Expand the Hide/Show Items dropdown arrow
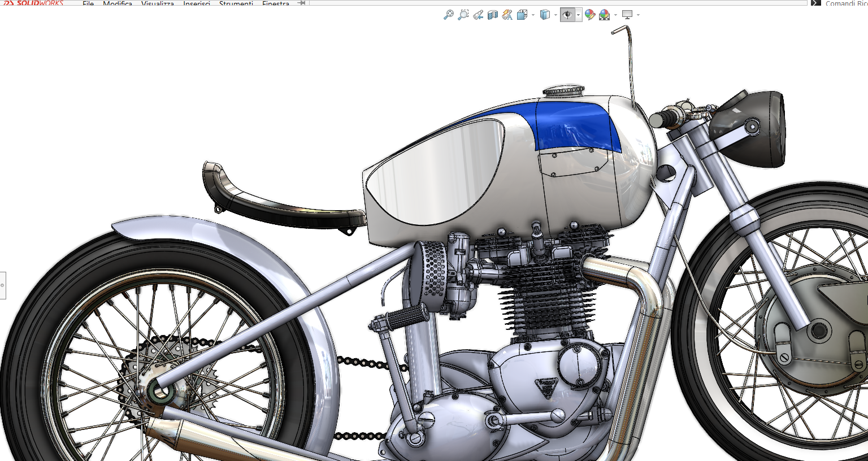Image resolution: width=868 pixels, height=461 pixels. pos(579,15)
